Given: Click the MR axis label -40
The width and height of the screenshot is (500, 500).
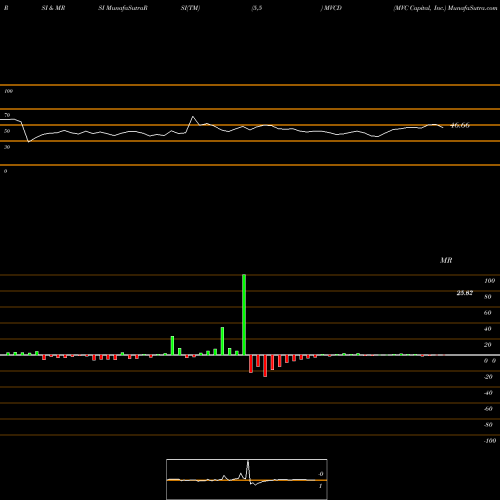Looking at the screenshot, I should [488, 393].
